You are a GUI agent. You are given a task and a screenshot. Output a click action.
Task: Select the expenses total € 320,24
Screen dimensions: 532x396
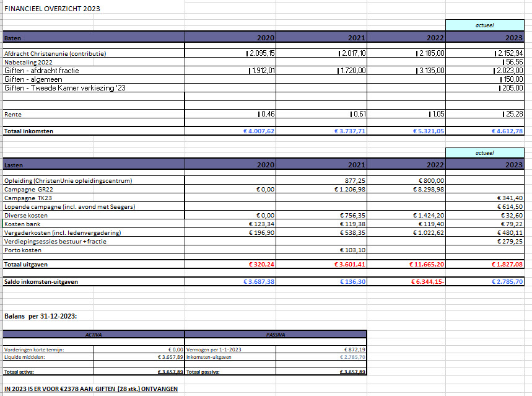point(261,264)
